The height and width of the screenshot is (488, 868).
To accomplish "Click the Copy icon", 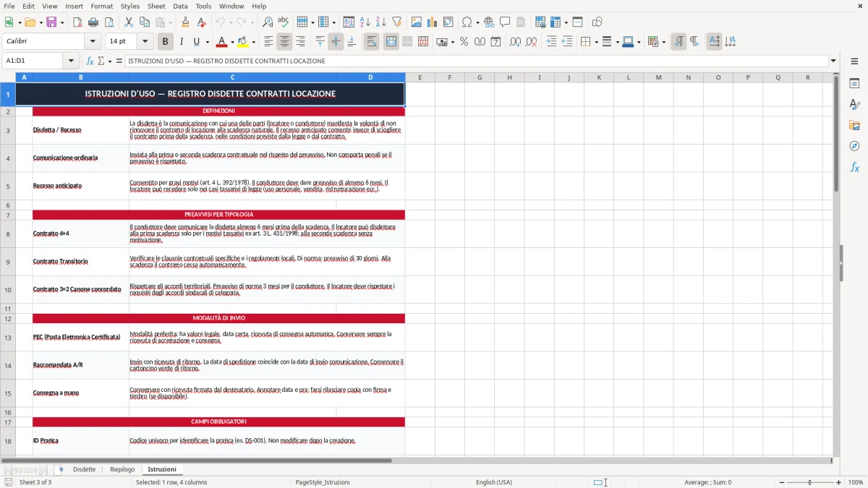I will (x=144, y=22).
